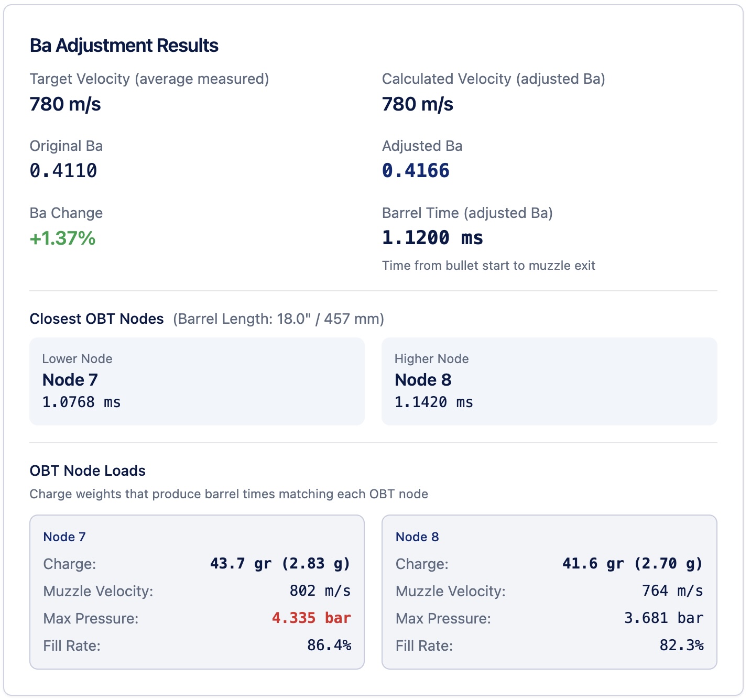The height and width of the screenshot is (700, 751).
Task: Click the OBT Node Loads heading
Action: point(88,471)
